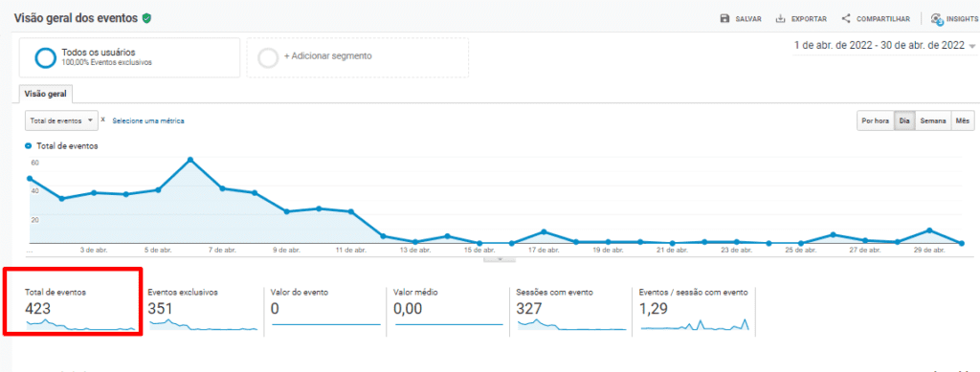Click the Compartilhar share icon
Image resolution: width=980 pixels, height=372 pixels.
[x=846, y=19]
